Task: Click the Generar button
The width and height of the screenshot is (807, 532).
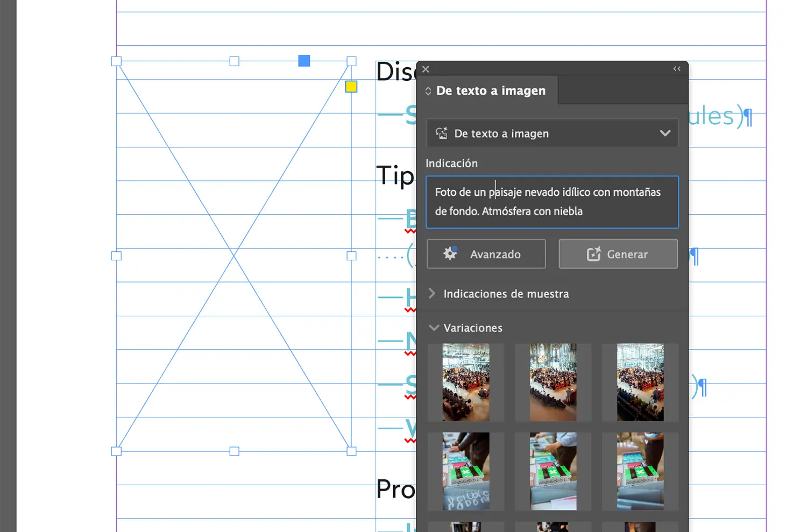Action: point(618,254)
